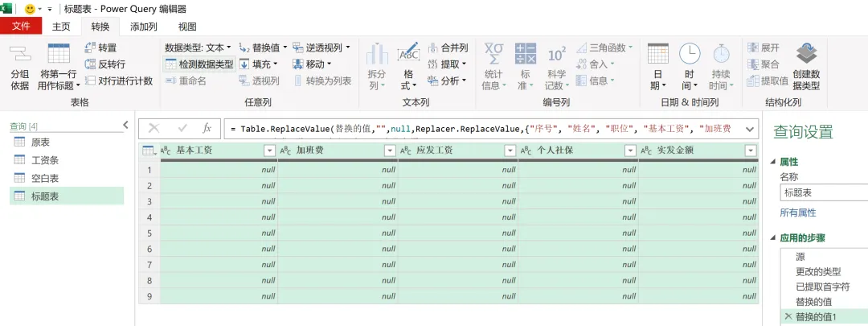Open the 数据类型: 文本 dropdown
The width and height of the screenshot is (868, 326).
point(199,47)
